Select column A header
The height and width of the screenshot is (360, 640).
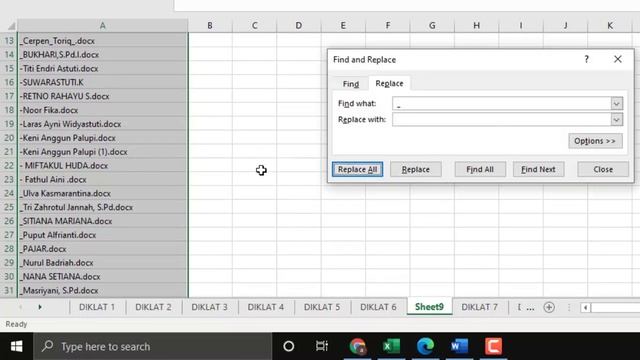click(102, 25)
